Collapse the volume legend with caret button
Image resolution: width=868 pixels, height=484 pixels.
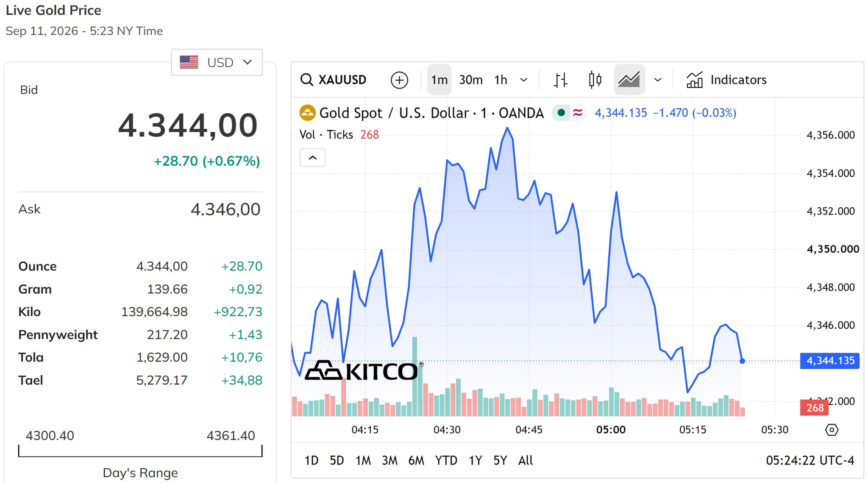(313, 158)
